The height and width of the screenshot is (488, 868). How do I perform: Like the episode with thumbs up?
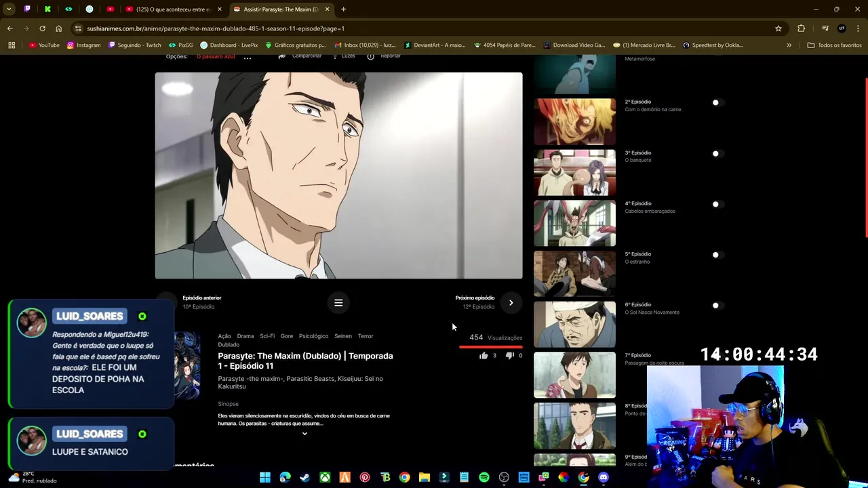pyautogui.click(x=484, y=355)
